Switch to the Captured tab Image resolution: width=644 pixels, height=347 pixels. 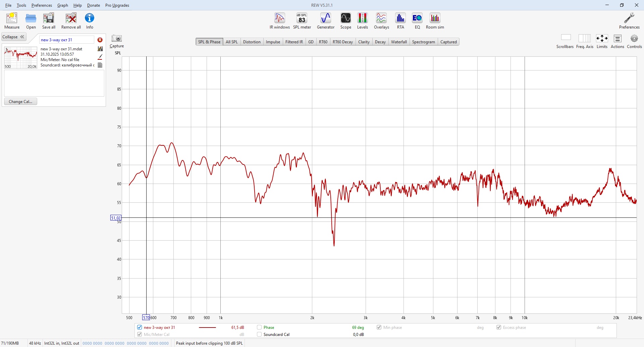448,42
